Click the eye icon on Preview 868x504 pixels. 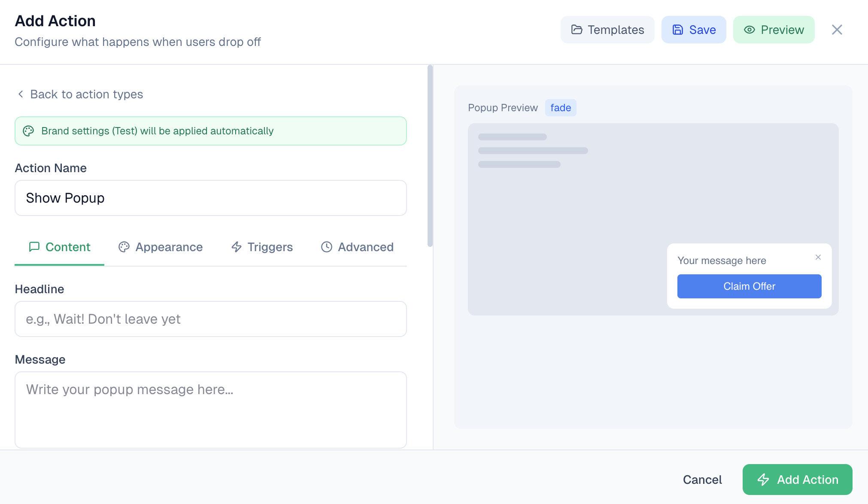(x=749, y=30)
